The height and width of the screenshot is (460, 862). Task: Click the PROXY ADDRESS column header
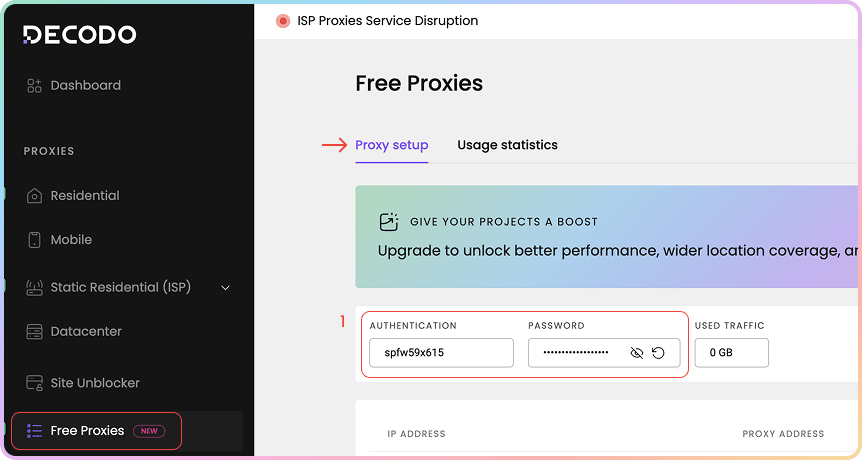pos(783,434)
